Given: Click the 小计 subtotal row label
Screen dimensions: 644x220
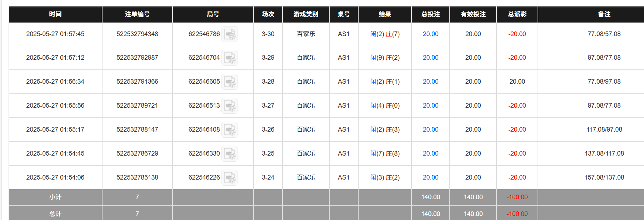Looking at the screenshot, I should 55,197.
